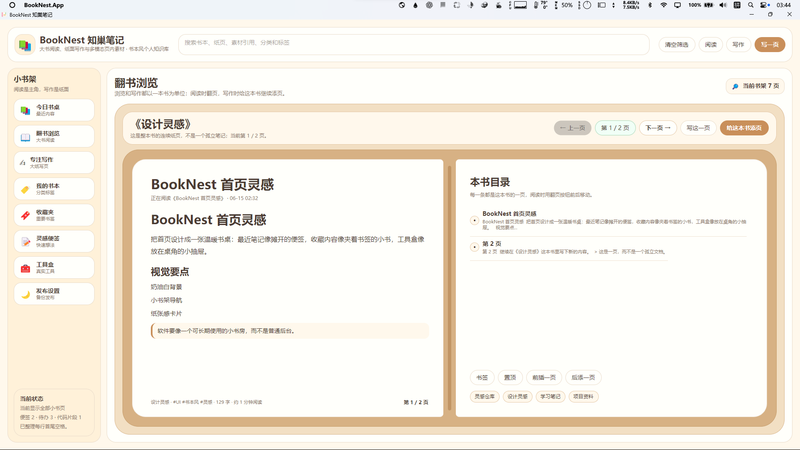Select the circle marker of 第 2 页 entry

[474, 247]
